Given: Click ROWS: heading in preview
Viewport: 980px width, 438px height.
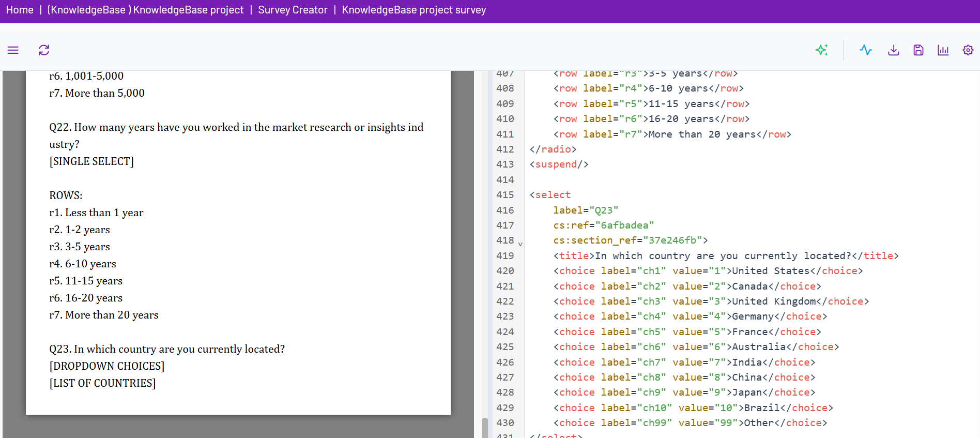Looking at the screenshot, I should [x=66, y=195].
